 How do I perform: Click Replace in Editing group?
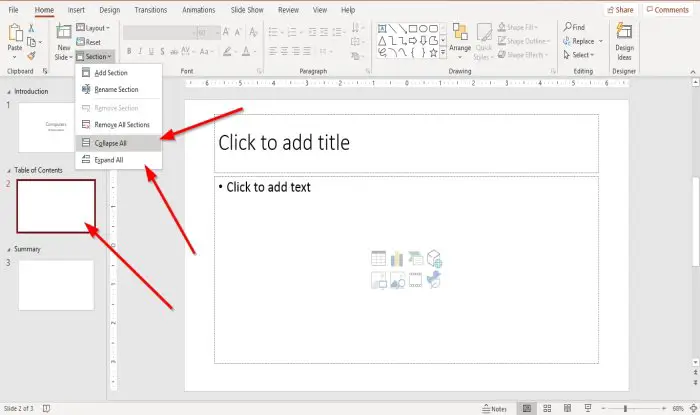[x=583, y=41]
